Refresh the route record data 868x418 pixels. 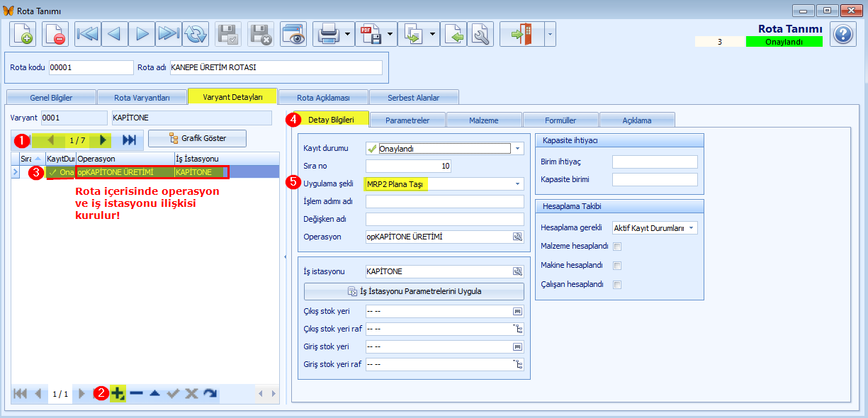195,34
